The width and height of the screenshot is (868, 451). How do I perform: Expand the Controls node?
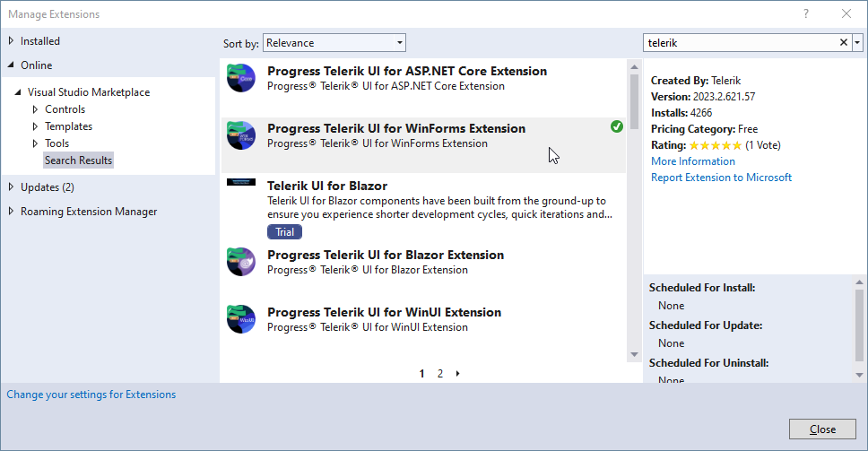(x=36, y=109)
